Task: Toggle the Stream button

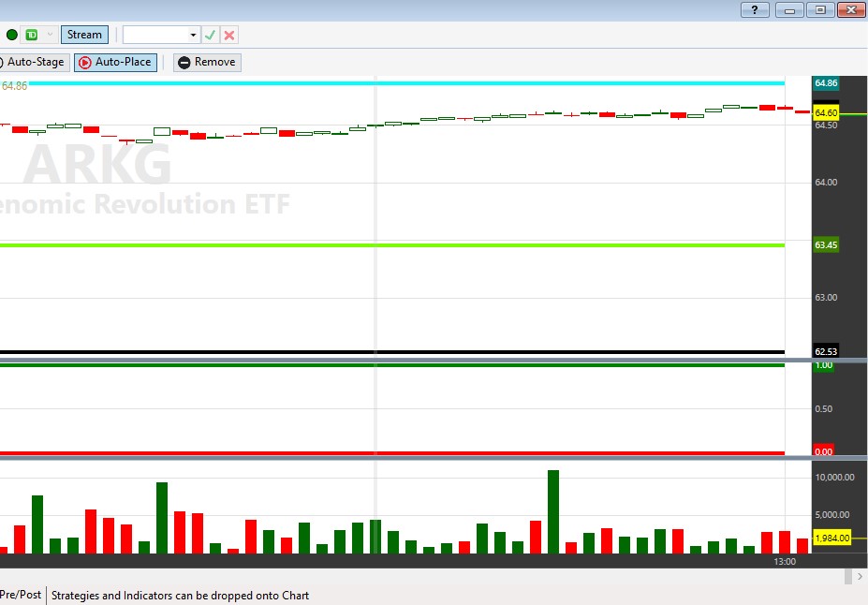Action: pyautogui.click(x=84, y=35)
